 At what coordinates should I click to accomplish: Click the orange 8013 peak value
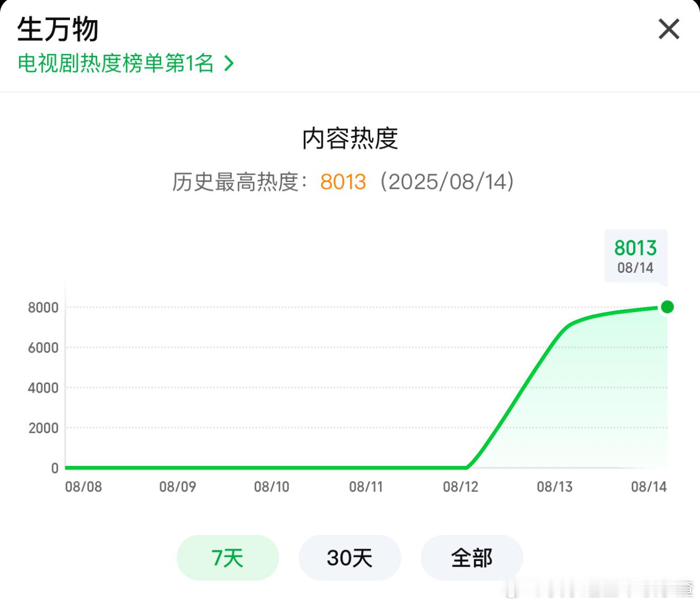(343, 182)
